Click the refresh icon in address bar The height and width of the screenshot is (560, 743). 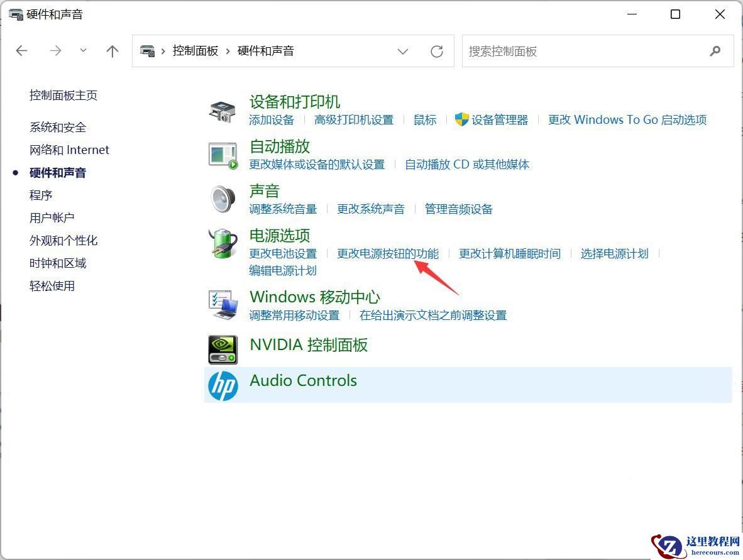pyautogui.click(x=437, y=51)
